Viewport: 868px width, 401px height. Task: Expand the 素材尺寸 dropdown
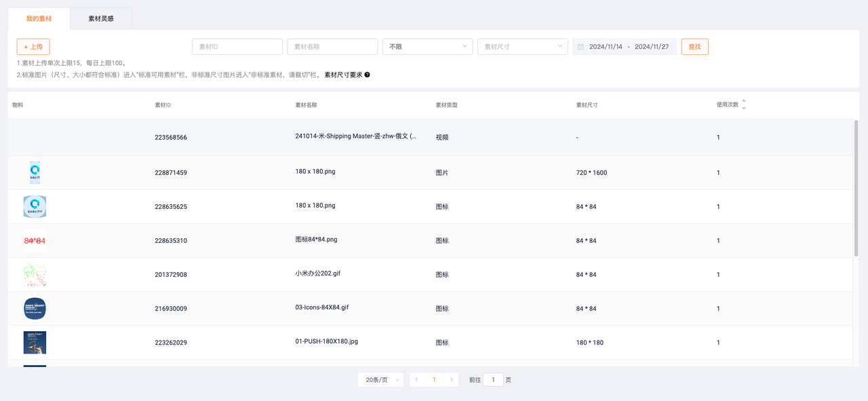pyautogui.click(x=522, y=47)
